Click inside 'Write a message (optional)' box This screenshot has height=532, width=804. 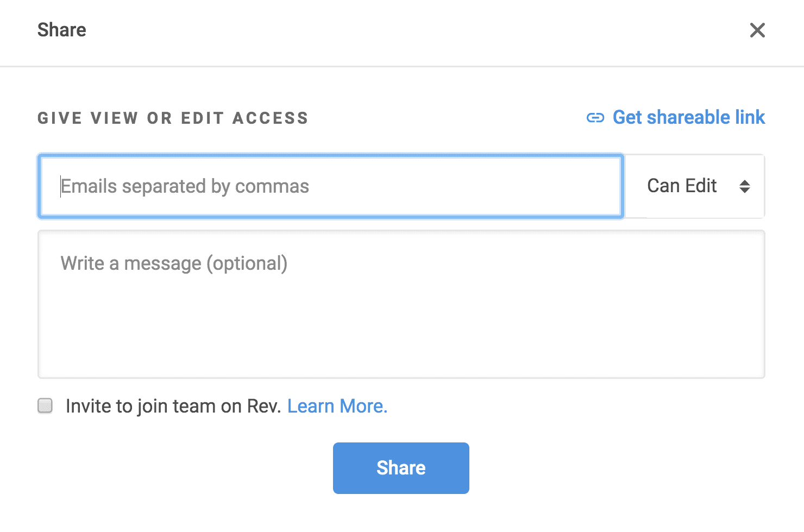(401, 304)
